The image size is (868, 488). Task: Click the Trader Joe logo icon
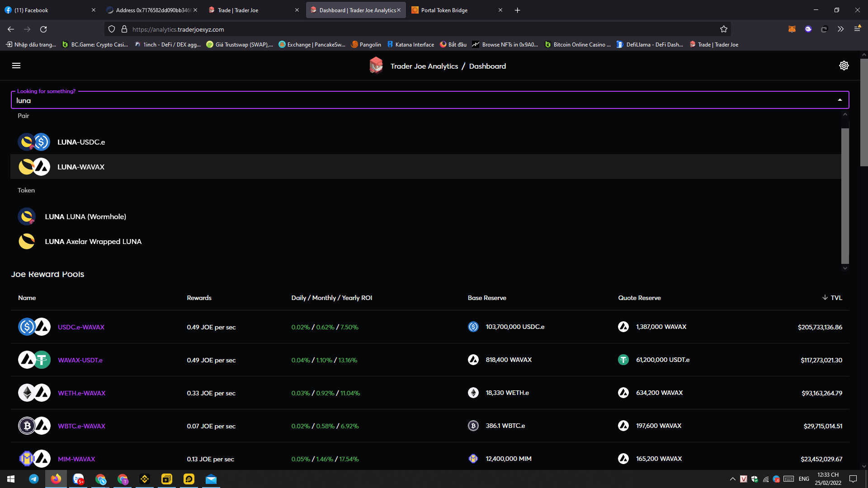[x=376, y=66]
